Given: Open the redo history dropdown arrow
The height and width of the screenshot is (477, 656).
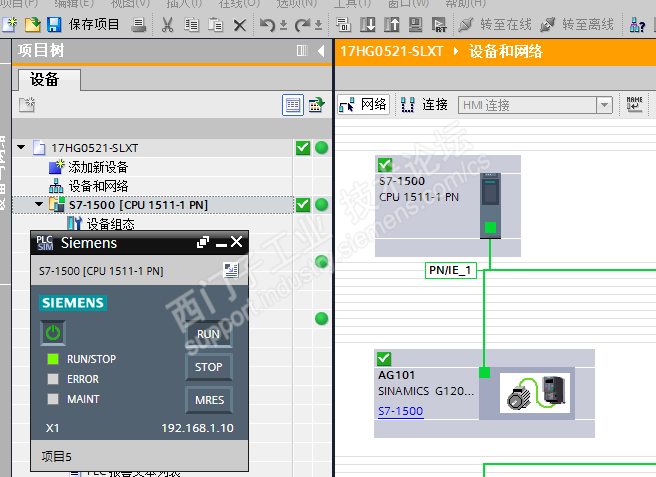Looking at the screenshot, I should (318, 26).
